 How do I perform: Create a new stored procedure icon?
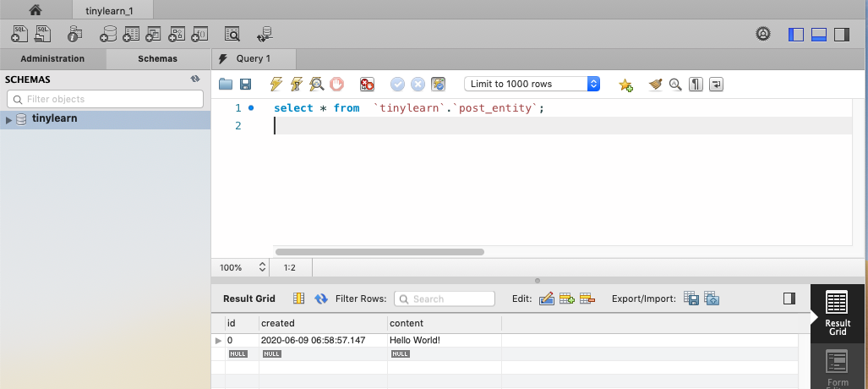[x=176, y=35]
